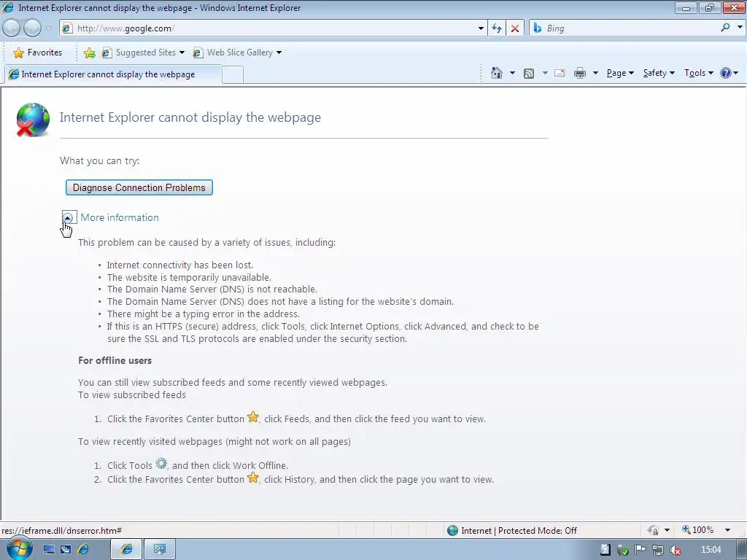
Task: Click the Web Slice Gallery icon
Action: 198,52
